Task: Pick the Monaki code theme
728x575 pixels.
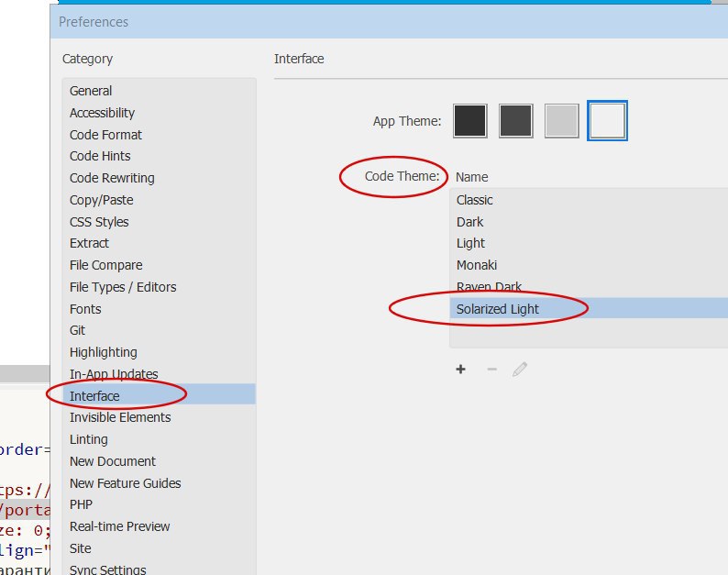Action: coord(477,265)
